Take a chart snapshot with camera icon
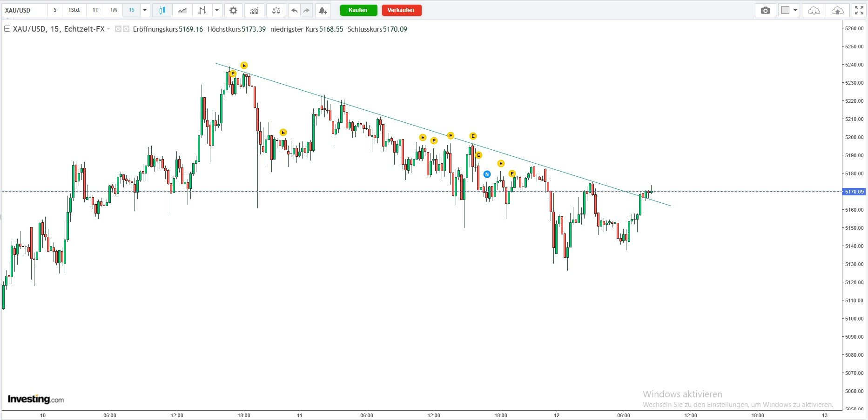 [x=765, y=10]
